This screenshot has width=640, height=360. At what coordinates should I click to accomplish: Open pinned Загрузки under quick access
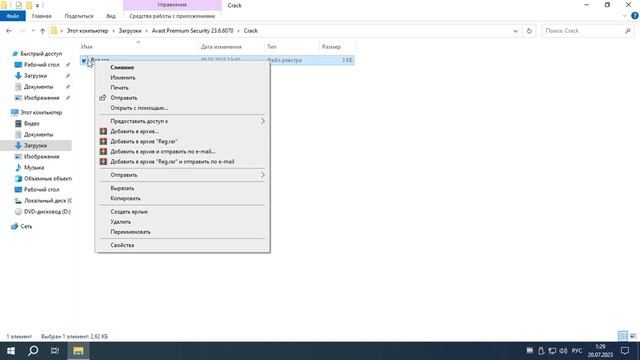pos(35,76)
